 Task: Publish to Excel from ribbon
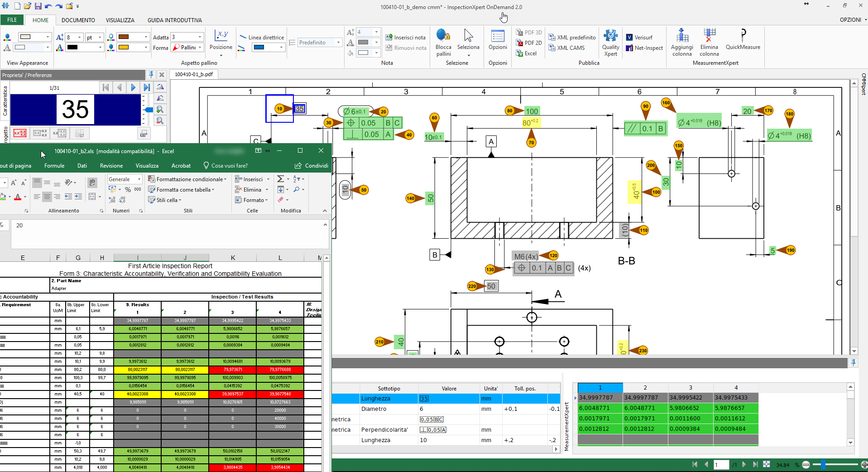click(x=526, y=53)
